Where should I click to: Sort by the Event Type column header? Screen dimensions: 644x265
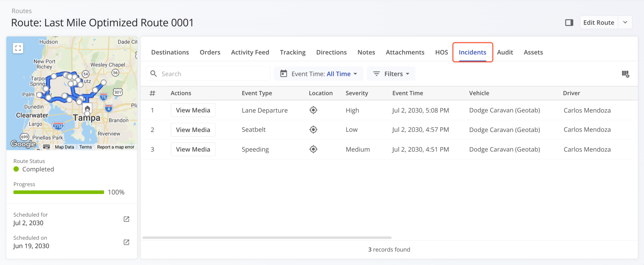[x=257, y=93]
